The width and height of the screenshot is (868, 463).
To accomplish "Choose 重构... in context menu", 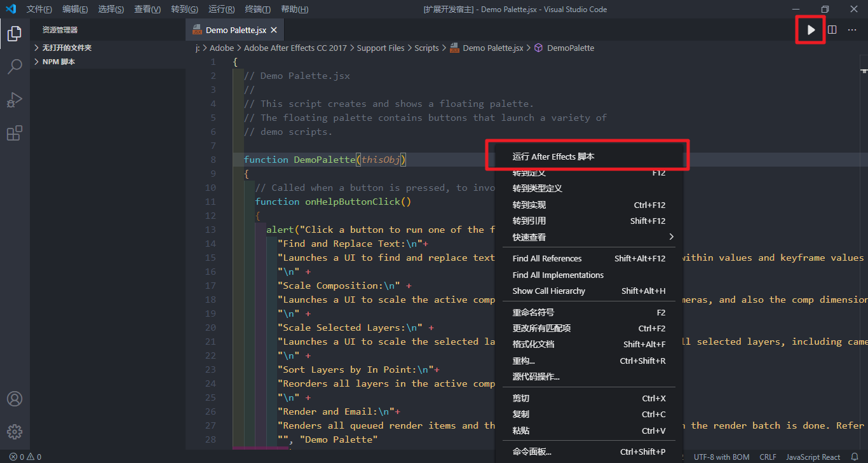I will pos(589,361).
